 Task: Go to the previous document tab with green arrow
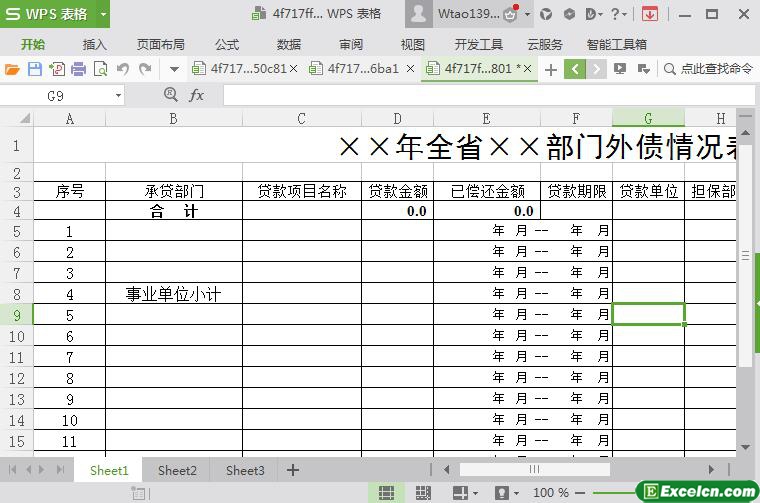pos(575,69)
